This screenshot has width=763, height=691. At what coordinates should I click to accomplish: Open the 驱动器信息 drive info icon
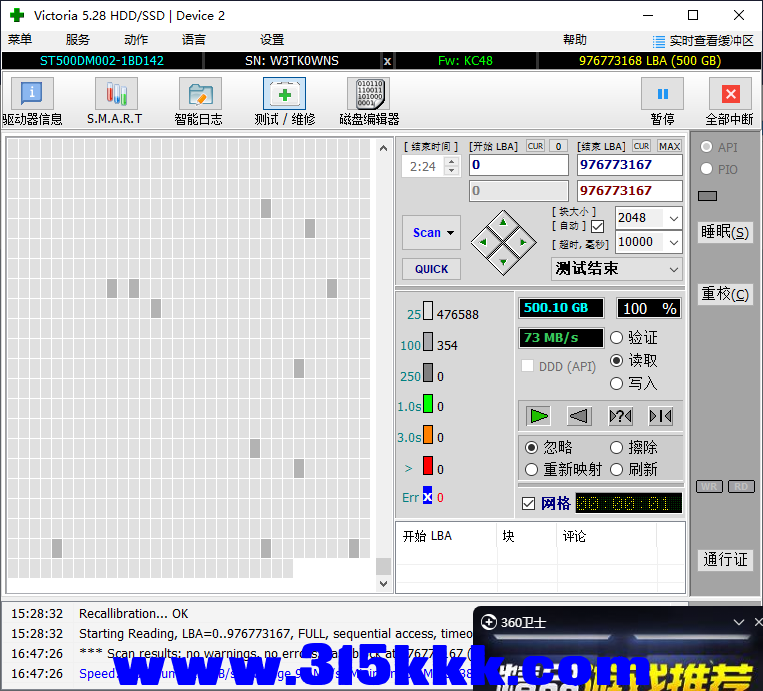[x=32, y=94]
